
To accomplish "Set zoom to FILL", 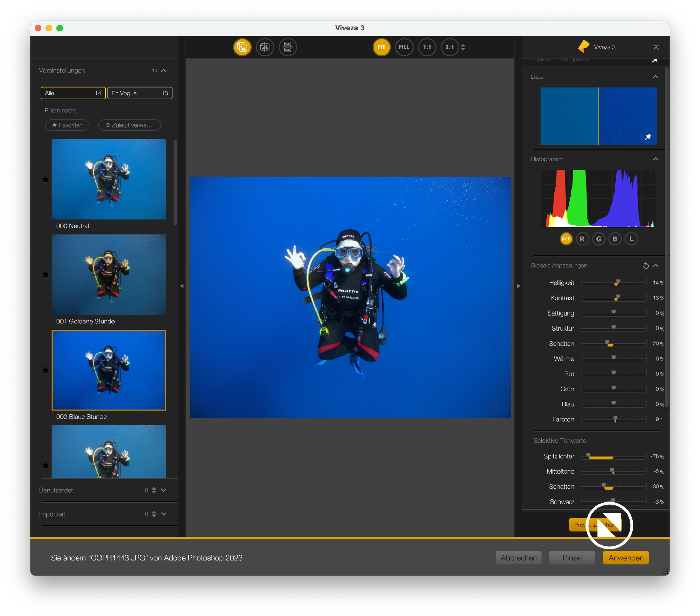I will (404, 47).
